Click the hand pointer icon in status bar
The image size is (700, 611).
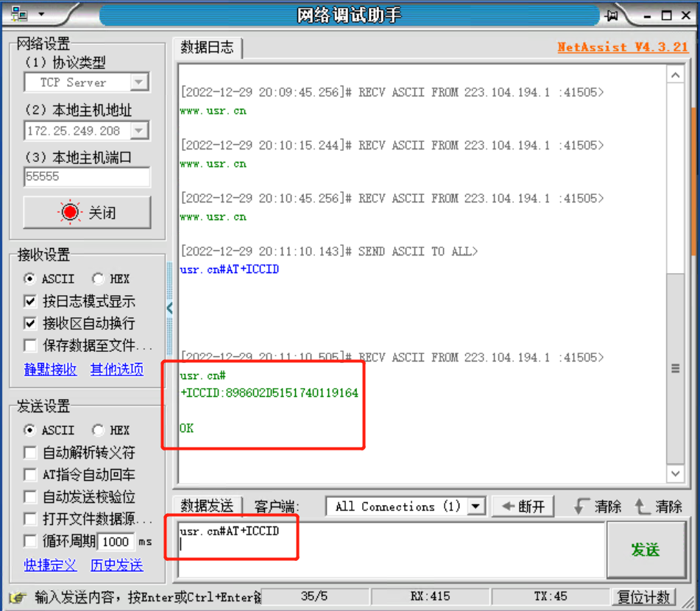(x=18, y=597)
